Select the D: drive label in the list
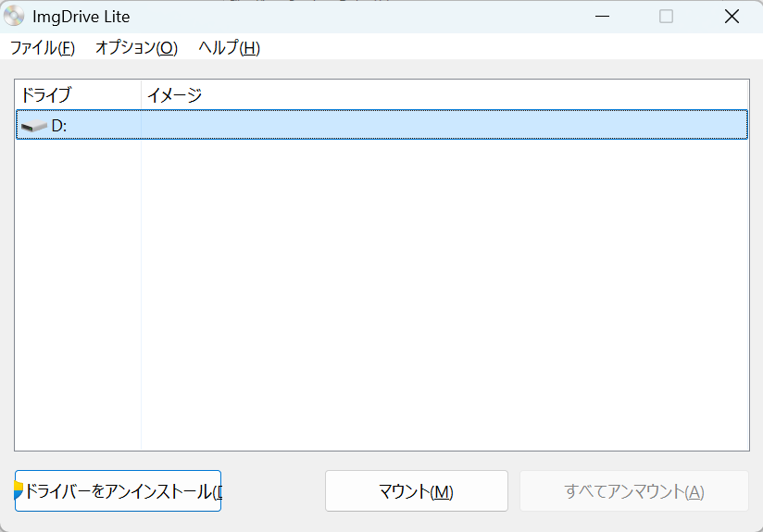 pyautogui.click(x=59, y=126)
